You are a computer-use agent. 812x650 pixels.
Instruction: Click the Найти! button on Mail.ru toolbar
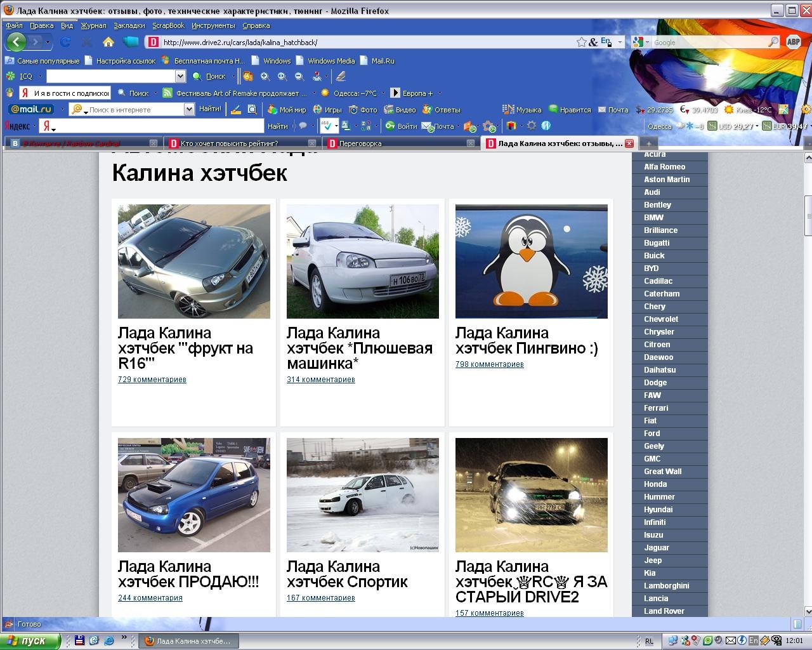(x=210, y=109)
